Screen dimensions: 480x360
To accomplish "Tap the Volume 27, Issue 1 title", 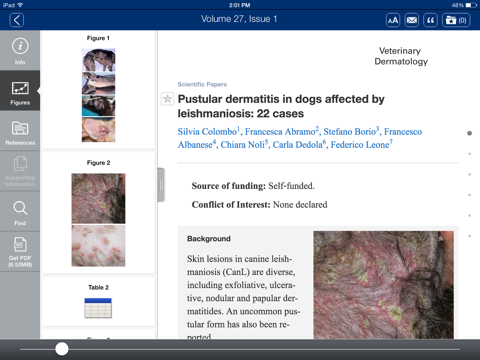I will point(239,19).
